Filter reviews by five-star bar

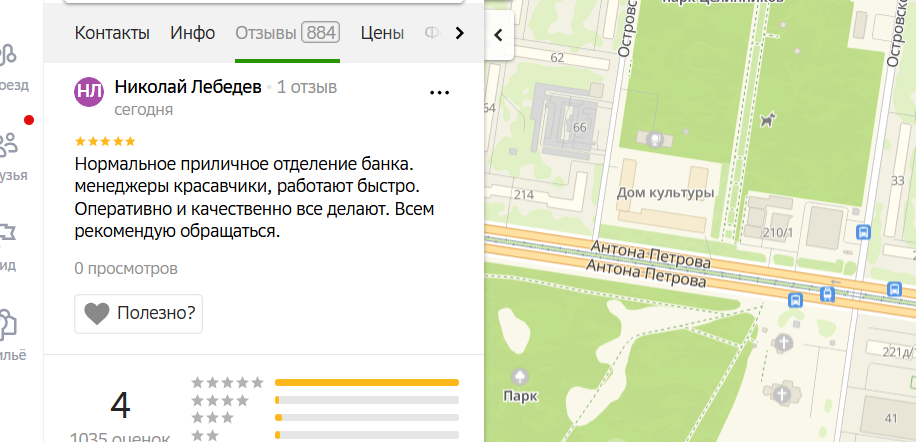367,382
